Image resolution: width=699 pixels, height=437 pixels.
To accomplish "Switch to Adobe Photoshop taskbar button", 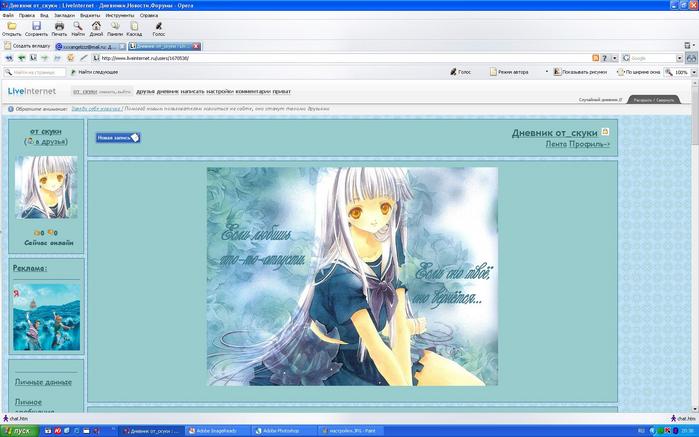I will [x=283, y=431].
